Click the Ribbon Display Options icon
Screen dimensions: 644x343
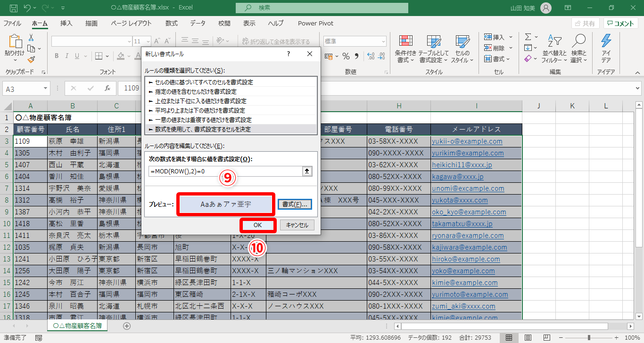tap(567, 8)
